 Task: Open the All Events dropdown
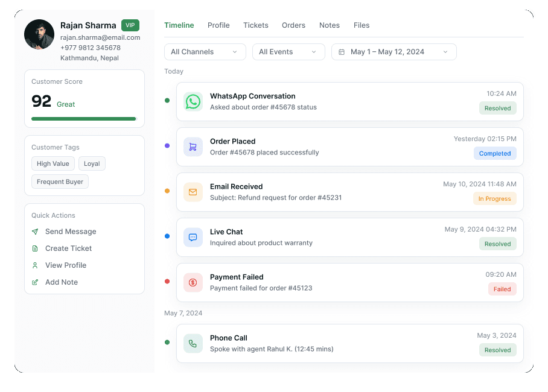[288, 52]
